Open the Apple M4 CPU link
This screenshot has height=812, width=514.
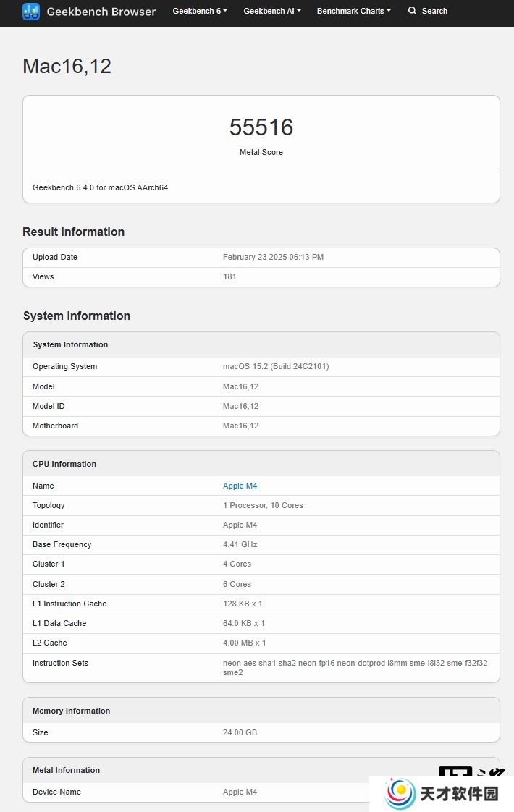coord(240,486)
